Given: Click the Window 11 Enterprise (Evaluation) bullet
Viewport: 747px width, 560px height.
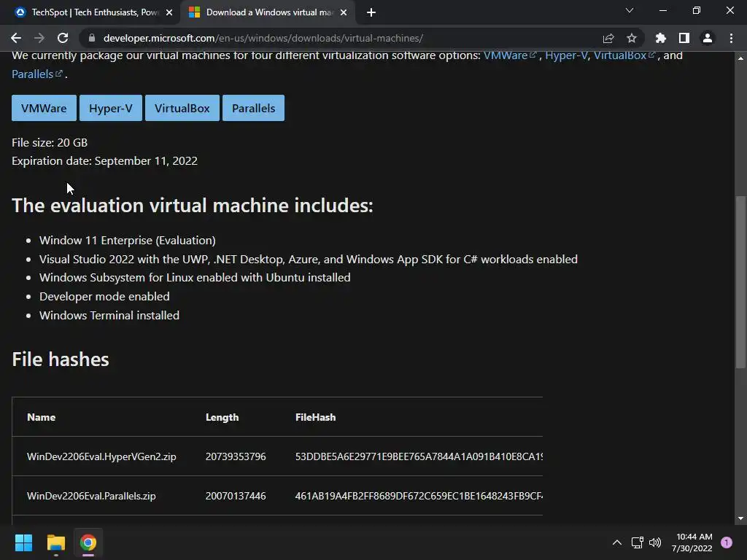Looking at the screenshot, I should pos(128,241).
